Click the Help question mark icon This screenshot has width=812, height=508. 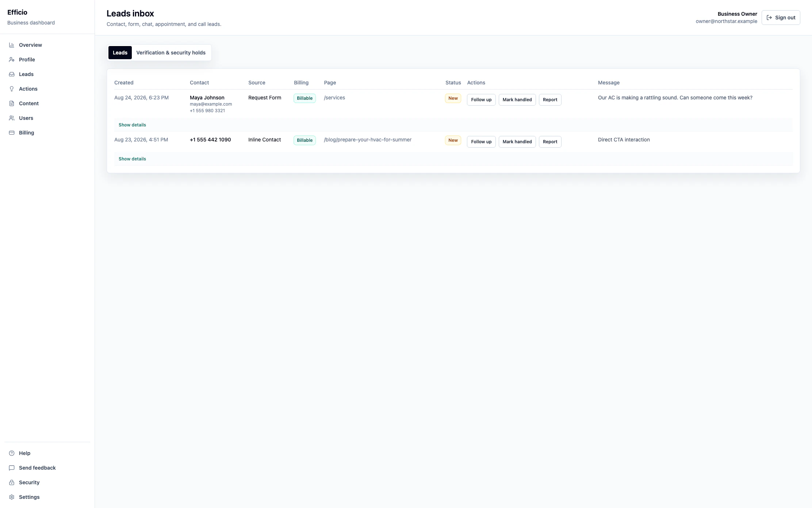pos(12,453)
